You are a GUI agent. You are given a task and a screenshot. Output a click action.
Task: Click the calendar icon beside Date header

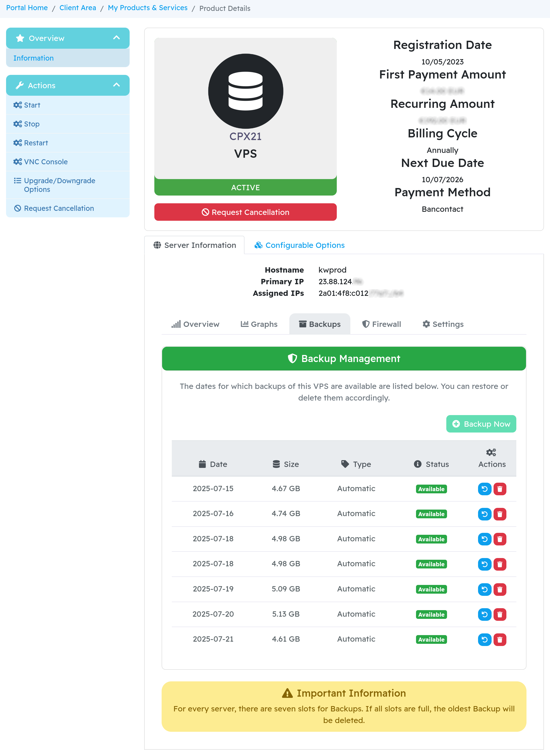pyautogui.click(x=202, y=464)
